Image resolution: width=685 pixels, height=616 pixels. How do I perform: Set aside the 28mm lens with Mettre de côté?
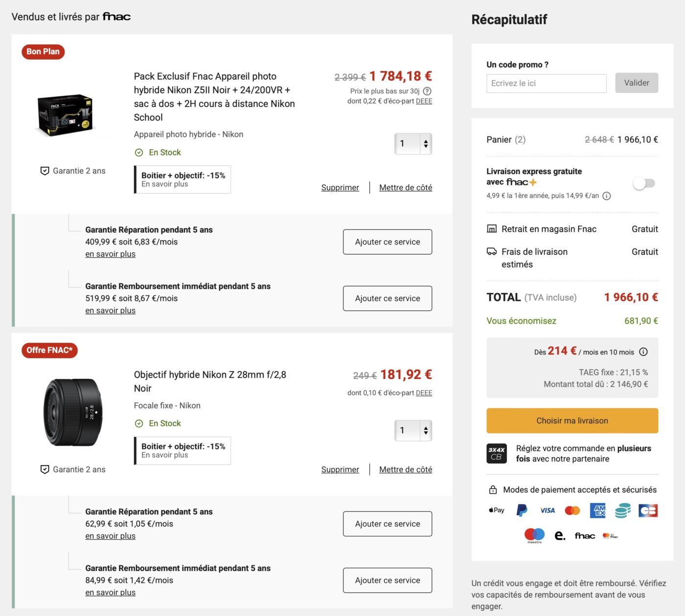click(x=406, y=469)
